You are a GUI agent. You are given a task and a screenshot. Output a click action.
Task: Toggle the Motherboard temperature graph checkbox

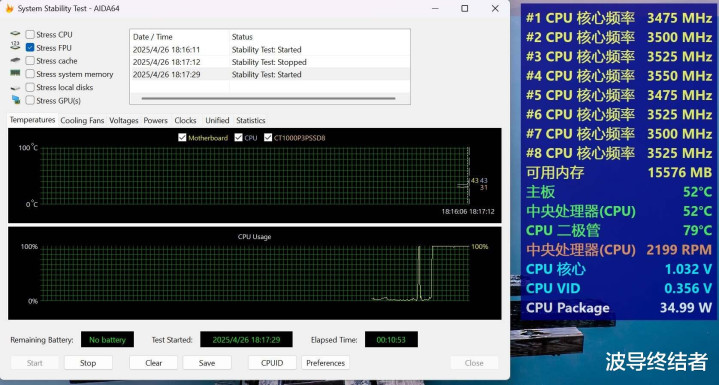point(182,138)
